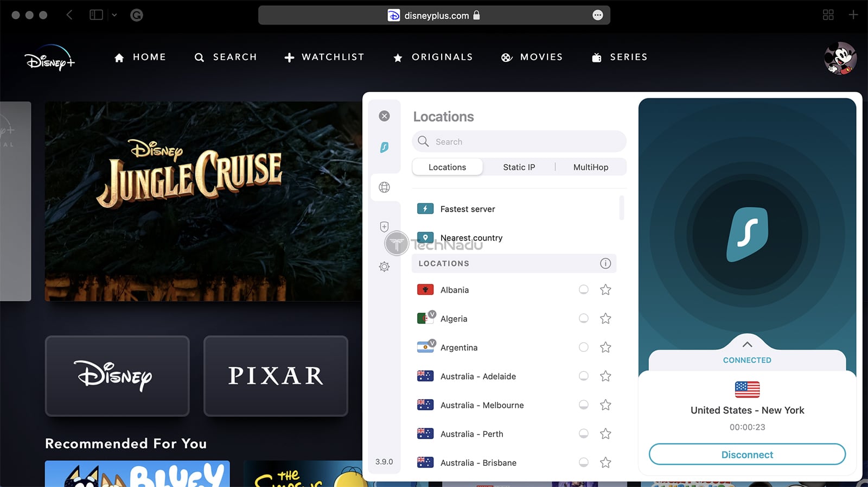Connect to Fastest server

pyautogui.click(x=515, y=208)
